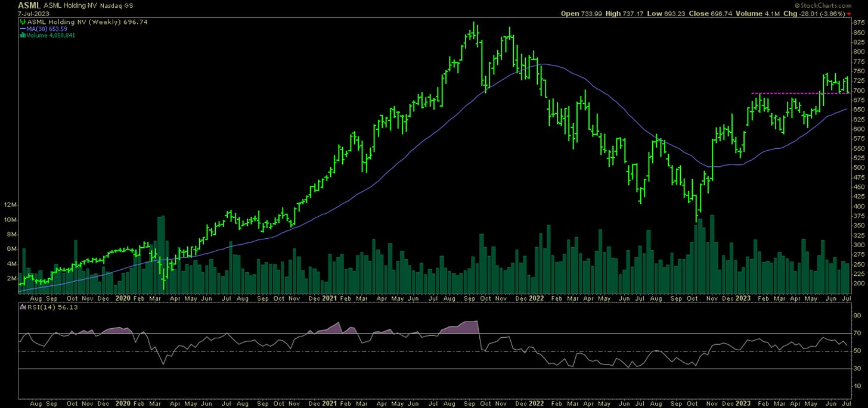Click the 12M volume axis label
The height and width of the screenshot is (408, 868).
coord(9,205)
